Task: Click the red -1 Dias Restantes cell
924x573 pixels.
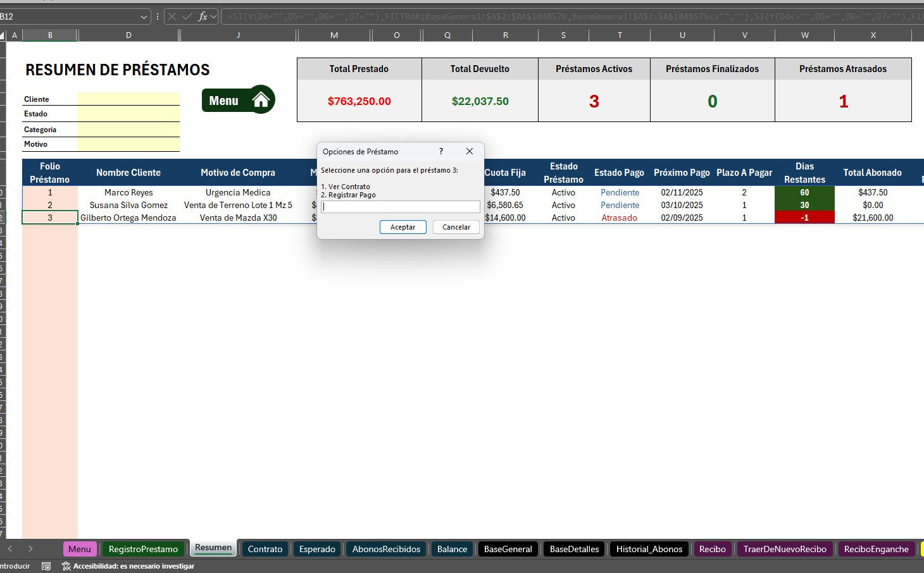Action: pyautogui.click(x=804, y=218)
